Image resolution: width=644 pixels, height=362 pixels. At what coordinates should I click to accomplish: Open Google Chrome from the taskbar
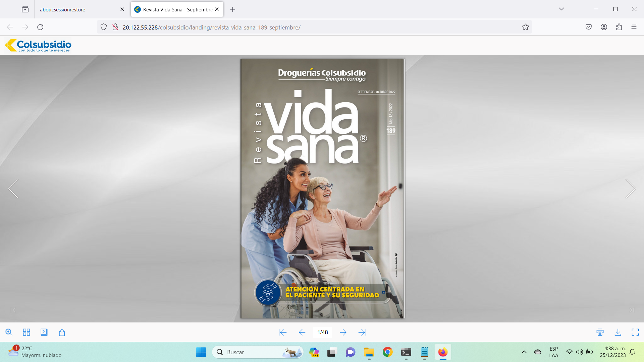(x=387, y=352)
